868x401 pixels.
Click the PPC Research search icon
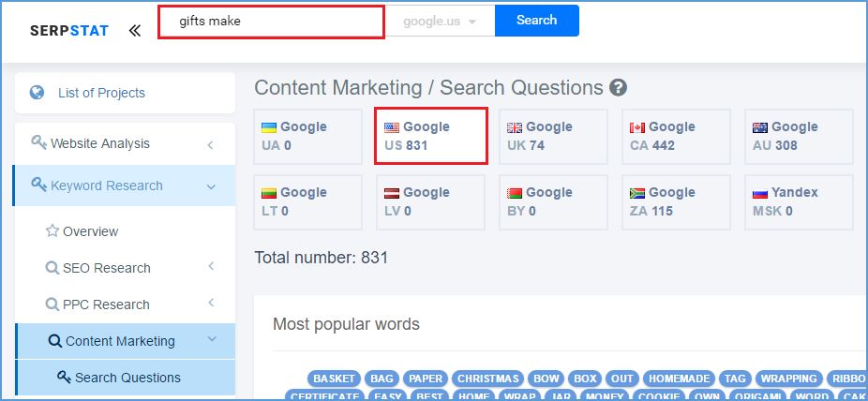click(x=52, y=304)
